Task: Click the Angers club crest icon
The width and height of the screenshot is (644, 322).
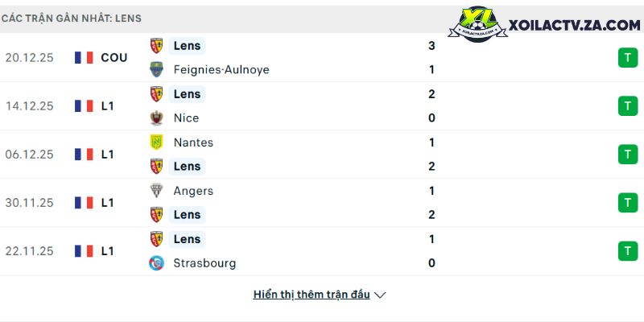Action: 156,191
